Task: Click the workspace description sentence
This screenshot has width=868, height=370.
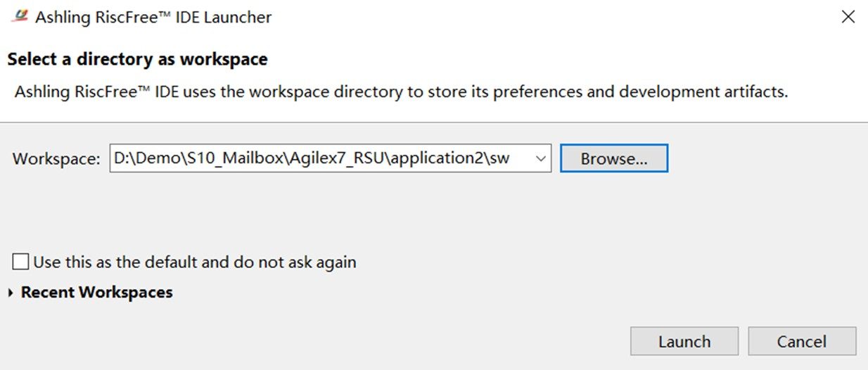Action: [401, 92]
